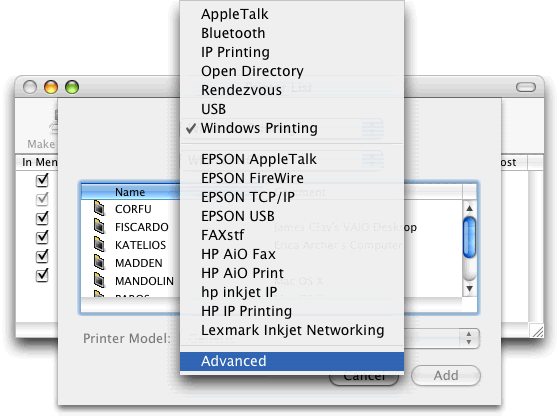Toggle sixth In Menu checkbox in Printer List
559x416 pixels.
(42, 275)
